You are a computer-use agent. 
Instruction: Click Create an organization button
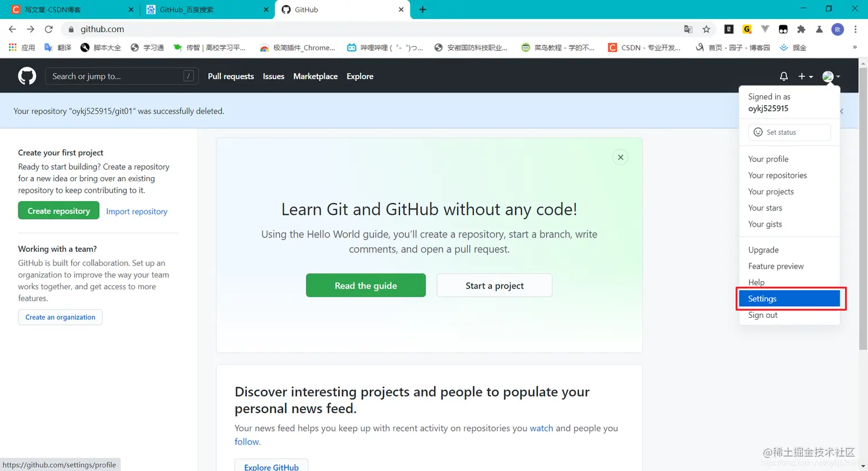click(x=60, y=317)
